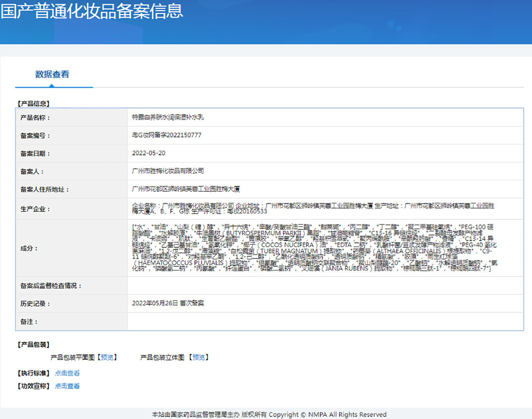Image resolution: width=532 pixels, height=419 pixels.
Task: Click the 成分 row label
Action: pyautogui.click(x=29, y=248)
